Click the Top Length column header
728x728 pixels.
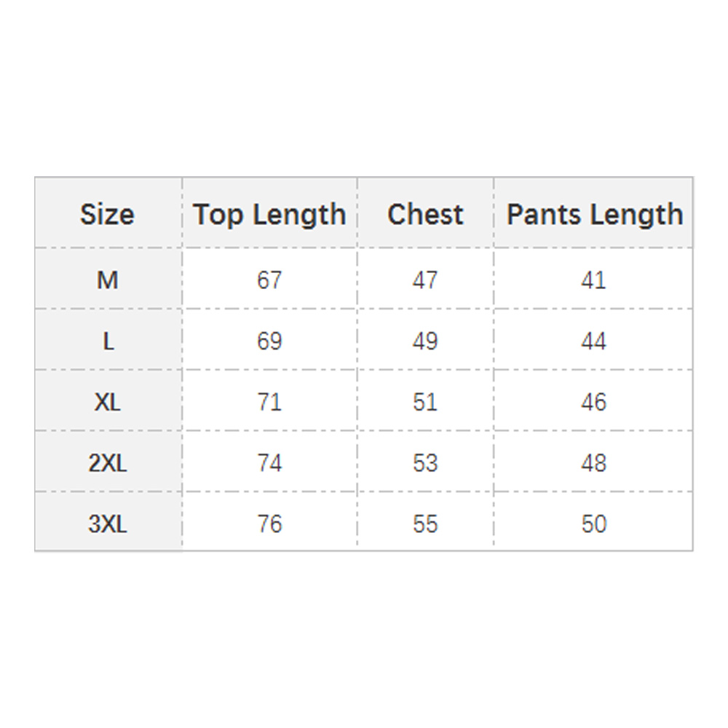click(269, 215)
